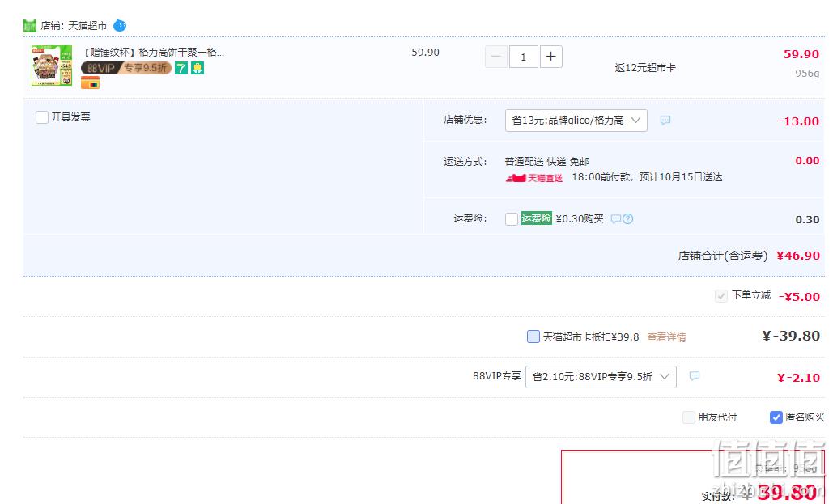Open the blue Wangwang chat icon beside 天猫超市
Screen dimensions: 833x504
tap(120, 25)
